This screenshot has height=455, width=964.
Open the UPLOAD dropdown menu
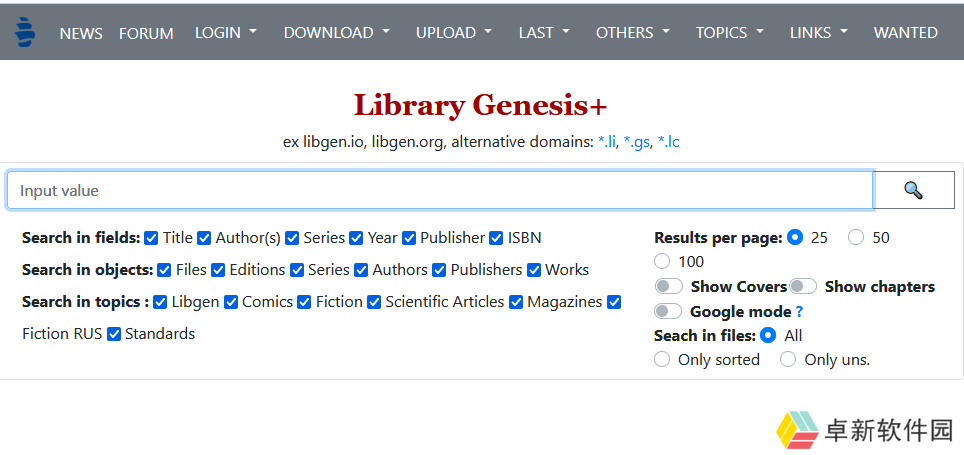[454, 33]
